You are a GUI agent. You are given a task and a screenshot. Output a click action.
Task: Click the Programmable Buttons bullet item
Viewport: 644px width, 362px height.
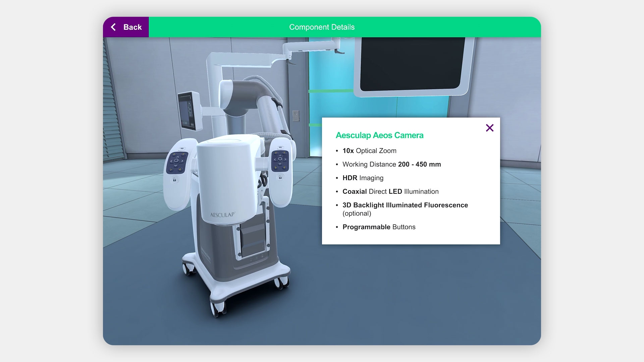click(x=379, y=227)
